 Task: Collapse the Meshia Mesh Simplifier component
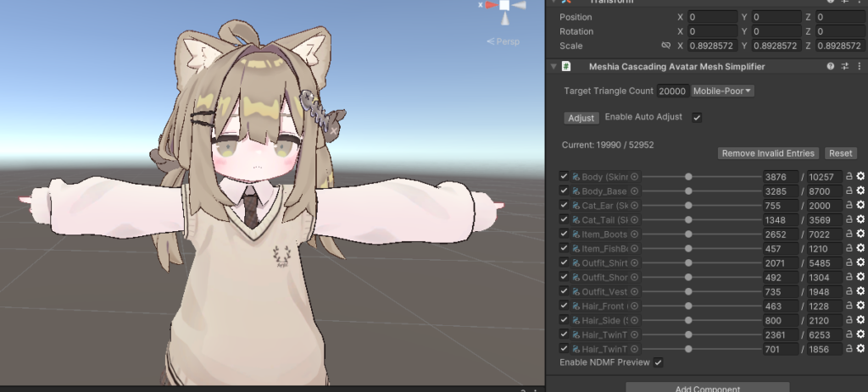(554, 66)
